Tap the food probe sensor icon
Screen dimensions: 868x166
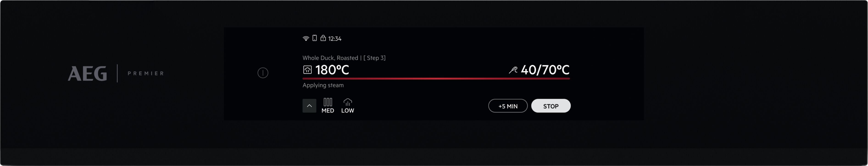513,70
